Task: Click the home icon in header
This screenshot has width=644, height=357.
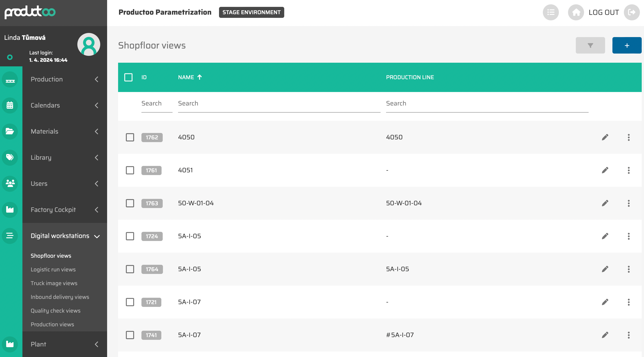Action: (x=576, y=12)
